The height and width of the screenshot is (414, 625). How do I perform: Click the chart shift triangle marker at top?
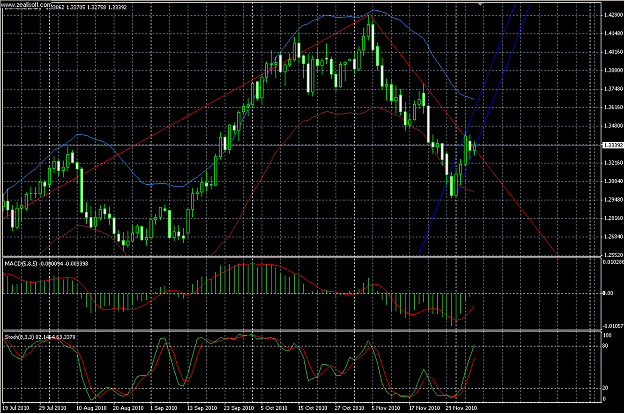(480, 4)
